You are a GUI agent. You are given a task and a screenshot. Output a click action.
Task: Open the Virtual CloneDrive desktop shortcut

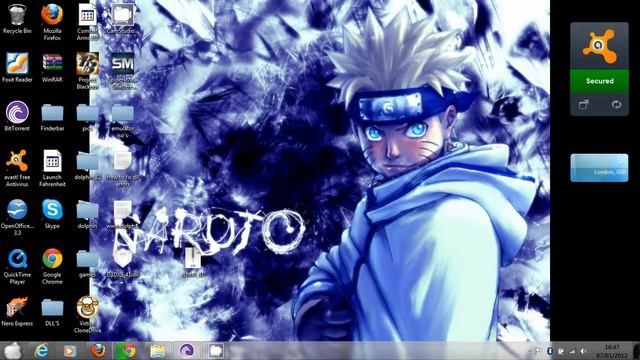(87, 315)
